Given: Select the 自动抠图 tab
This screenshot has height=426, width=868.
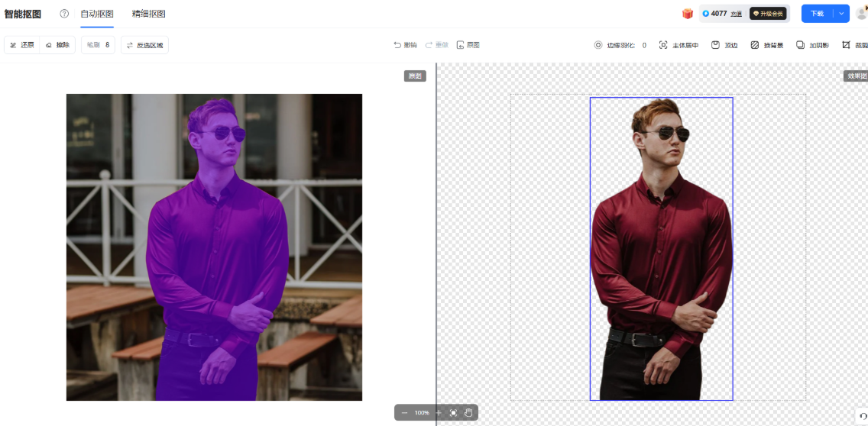Looking at the screenshot, I should tap(97, 14).
